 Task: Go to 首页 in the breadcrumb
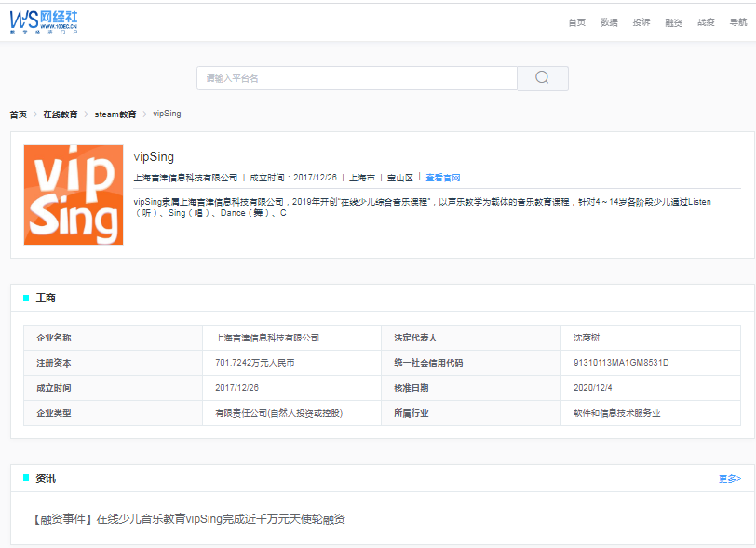click(x=19, y=114)
